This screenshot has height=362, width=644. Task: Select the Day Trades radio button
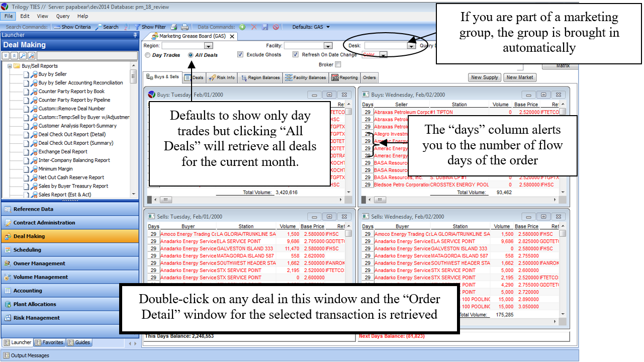(148, 55)
